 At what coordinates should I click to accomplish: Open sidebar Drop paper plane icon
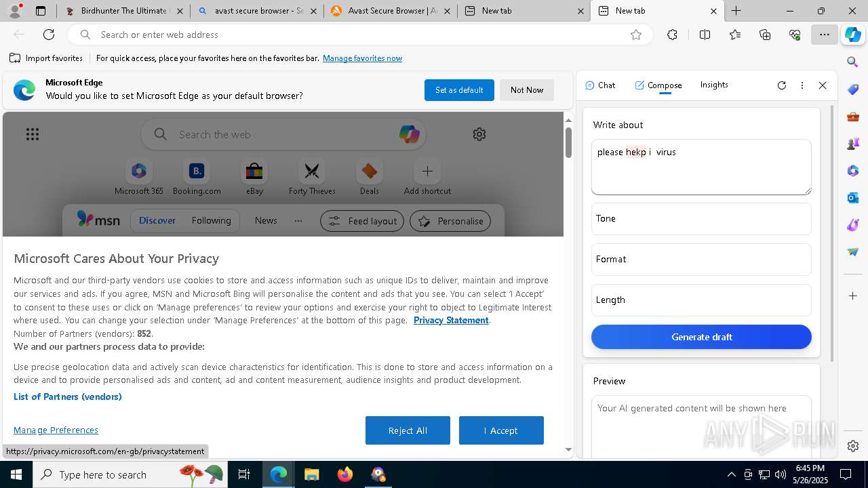coord(853,252)
